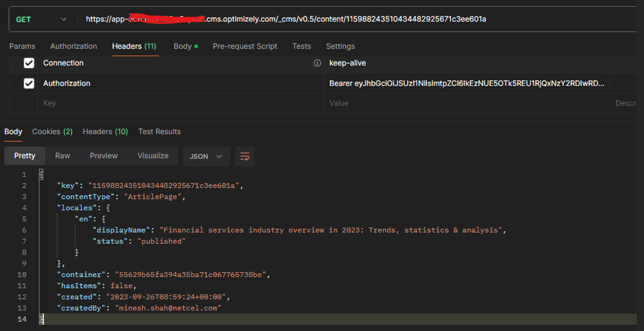Switch to the Tests tab
This screenshot has height=331, width=644.
point(301,46)
